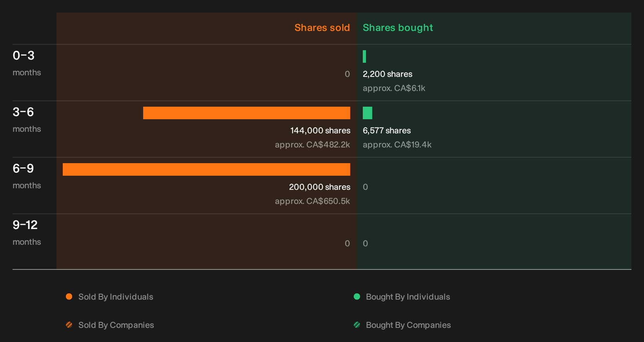The image size is (644, 342).
Task: Click the 3-6 months row label
Action: (27, 119)
